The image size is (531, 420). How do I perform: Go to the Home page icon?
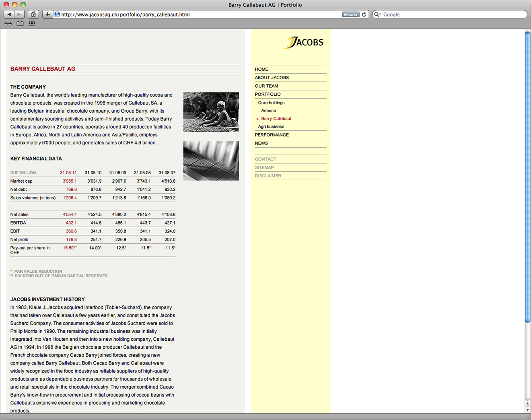coord(33,14)
